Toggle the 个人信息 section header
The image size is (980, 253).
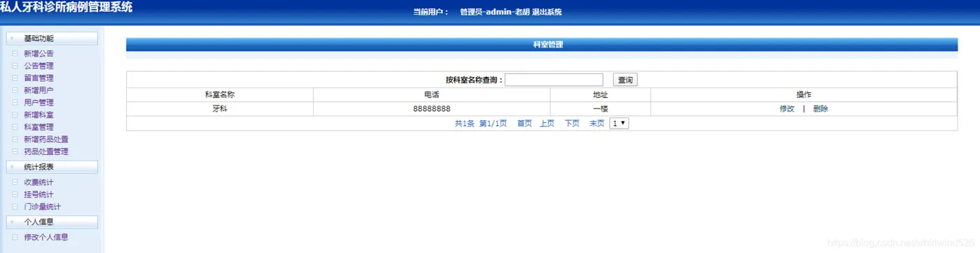tap(52, 222)
